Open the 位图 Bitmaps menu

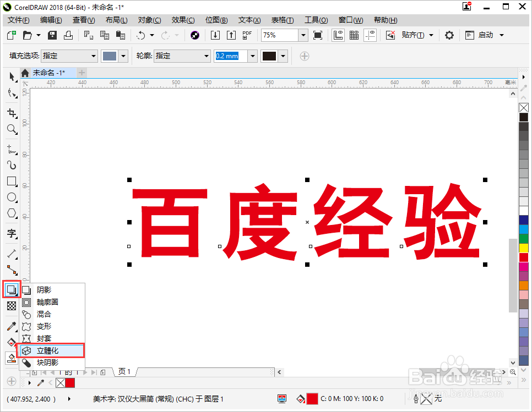216,20
